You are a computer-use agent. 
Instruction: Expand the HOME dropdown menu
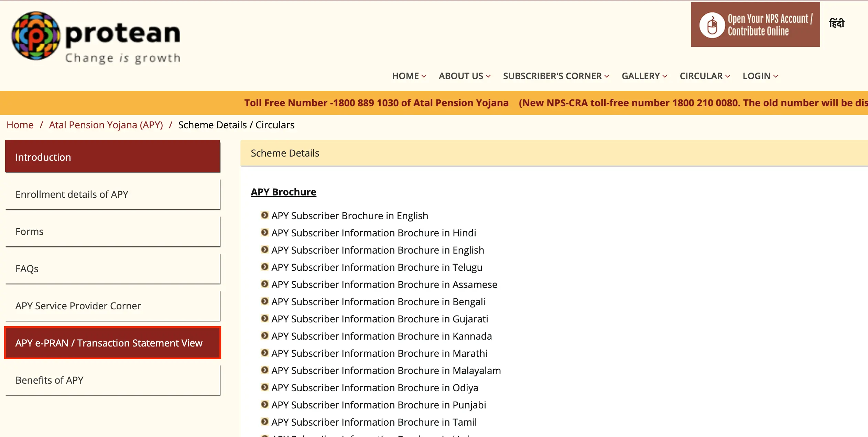(409, 76)
